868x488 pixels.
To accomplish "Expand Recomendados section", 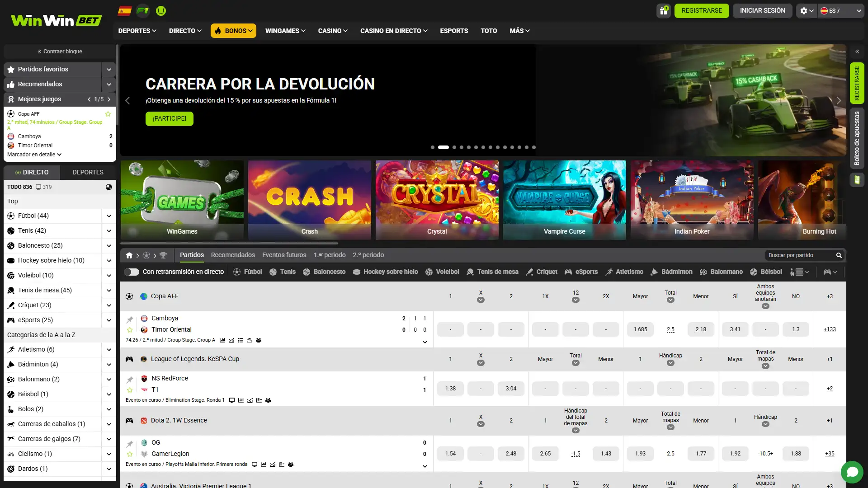I will pyautogui.click(x=108, y=84).
